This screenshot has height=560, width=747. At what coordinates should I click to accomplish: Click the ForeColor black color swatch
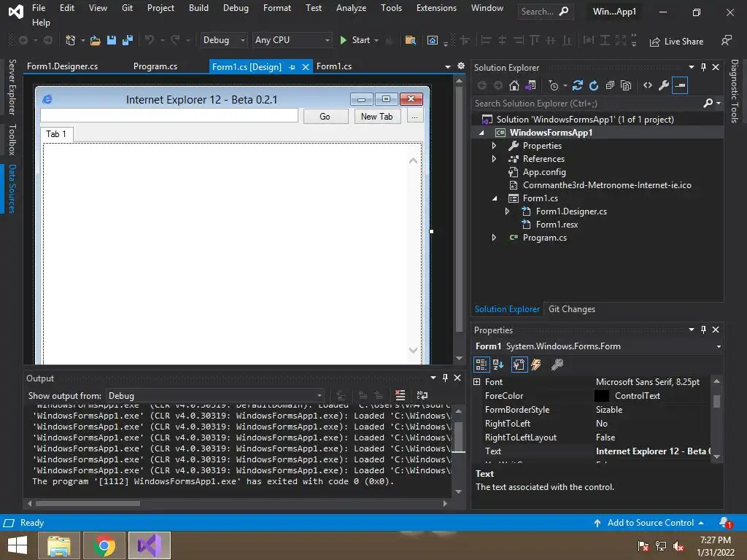(x=602, y=396)
